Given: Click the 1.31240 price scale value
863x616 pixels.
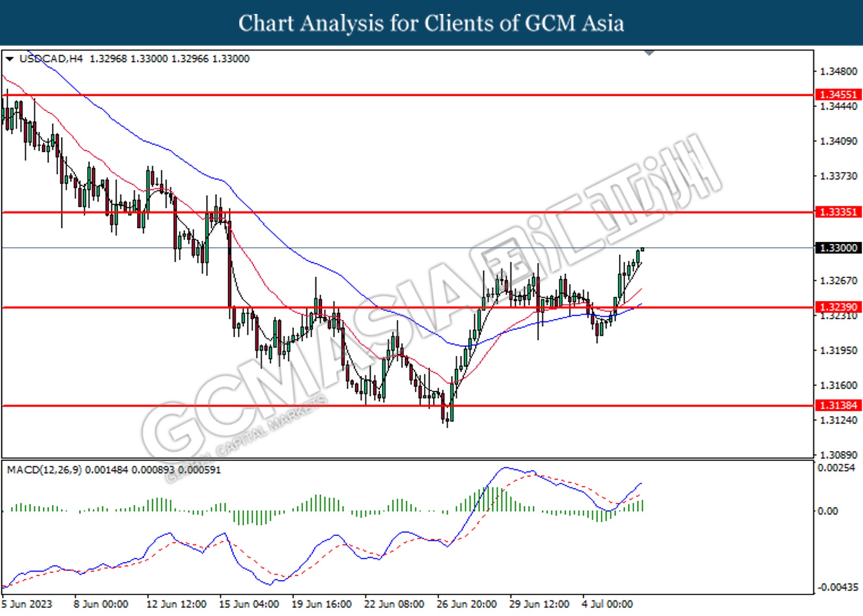Looking at the screenshot, I should point(838,420).
